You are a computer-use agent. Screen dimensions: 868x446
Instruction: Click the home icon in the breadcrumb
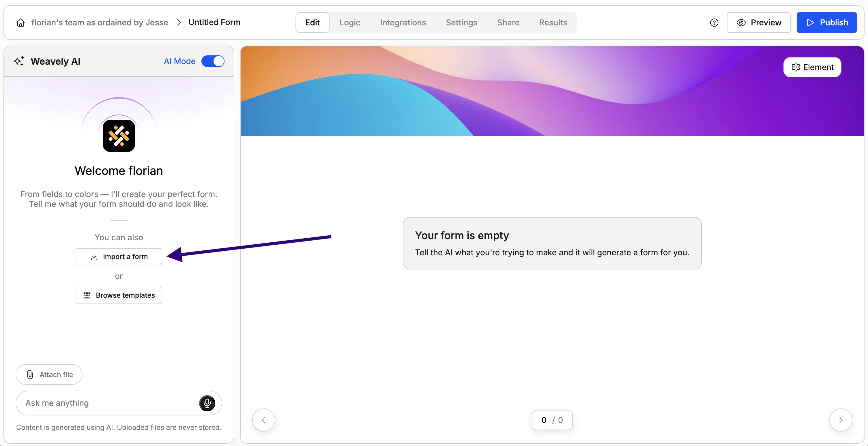(20, 22)
